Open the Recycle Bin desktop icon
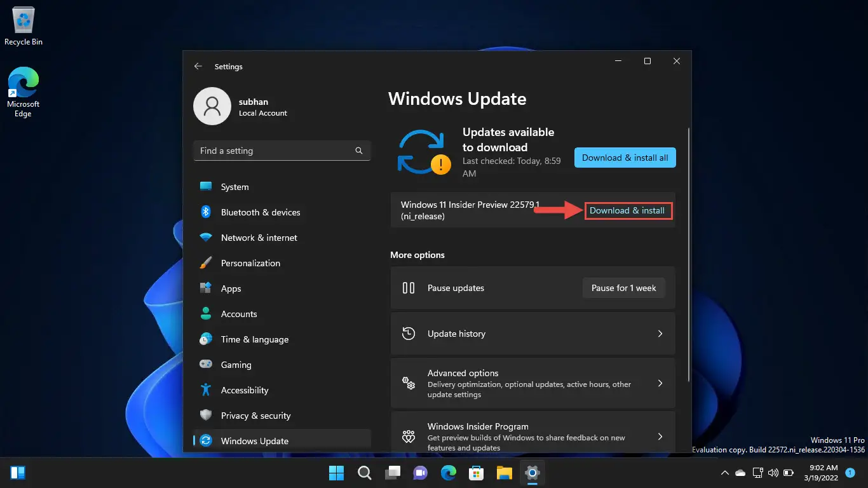This screenshot has width=868, height=488. 24,27
